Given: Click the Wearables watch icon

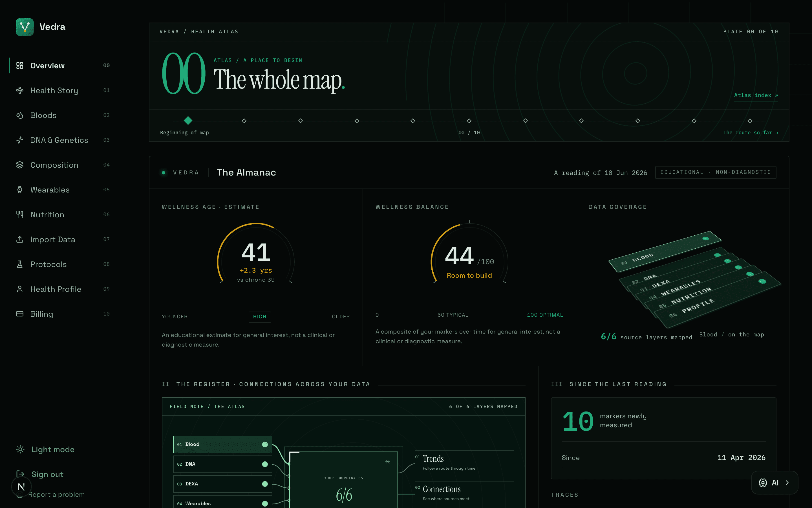Looking at the screenshot, I should pos(20,190).
